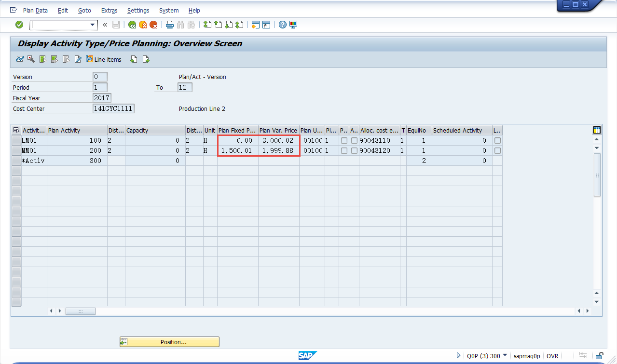Toggle the L.. column checkbox in row MM01
Screen dimensions: 617x364
497,150
